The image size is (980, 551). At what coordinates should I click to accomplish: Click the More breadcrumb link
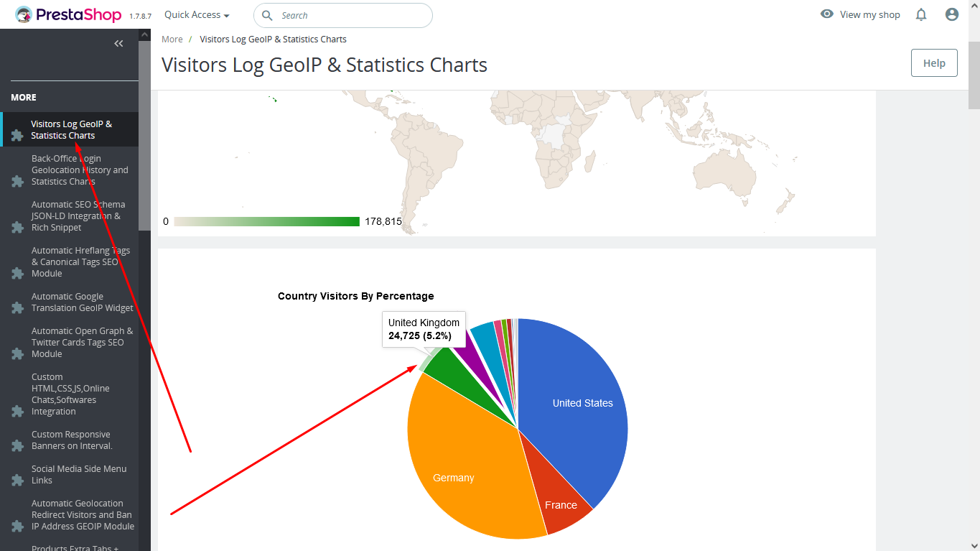click(x=172, y=40)
